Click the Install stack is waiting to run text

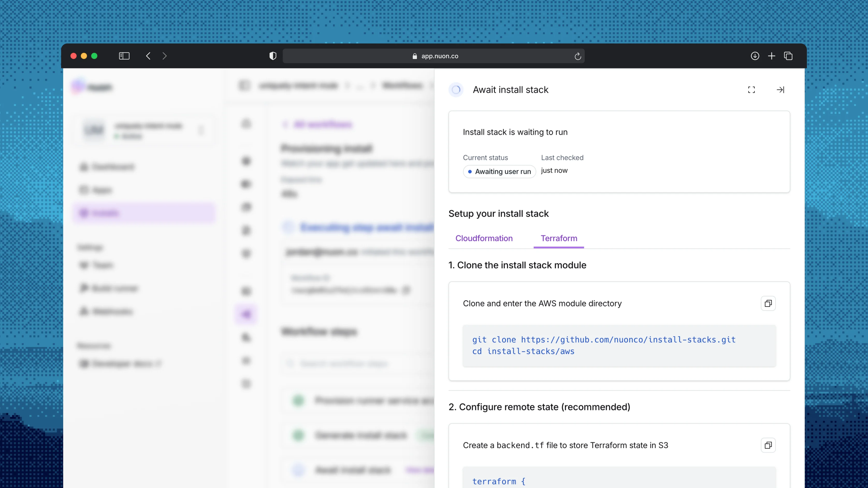(x=515, y=132)
